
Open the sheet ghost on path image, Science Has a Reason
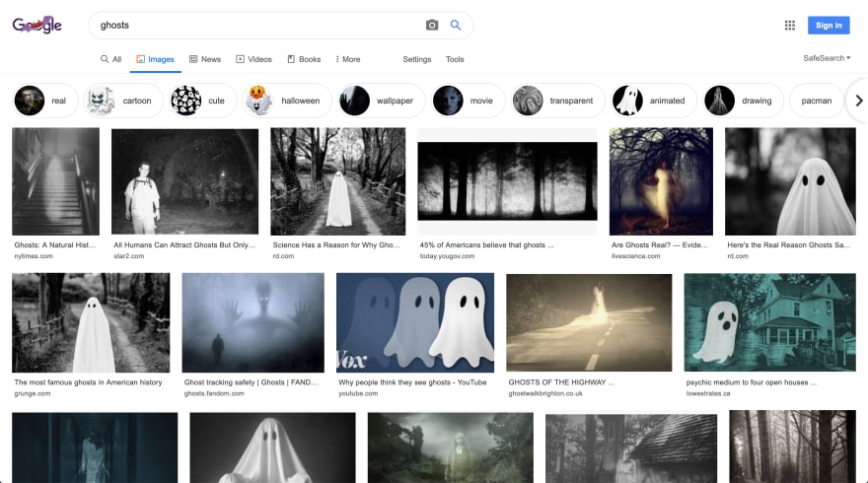tap(337, 181)
